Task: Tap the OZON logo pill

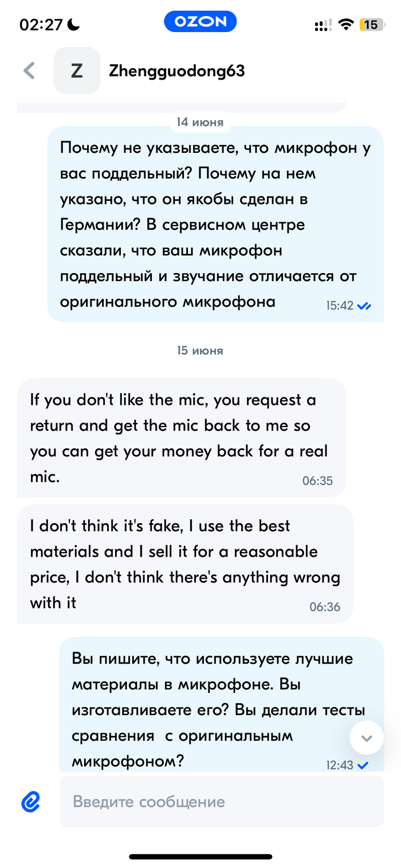Action: (200, 22)
